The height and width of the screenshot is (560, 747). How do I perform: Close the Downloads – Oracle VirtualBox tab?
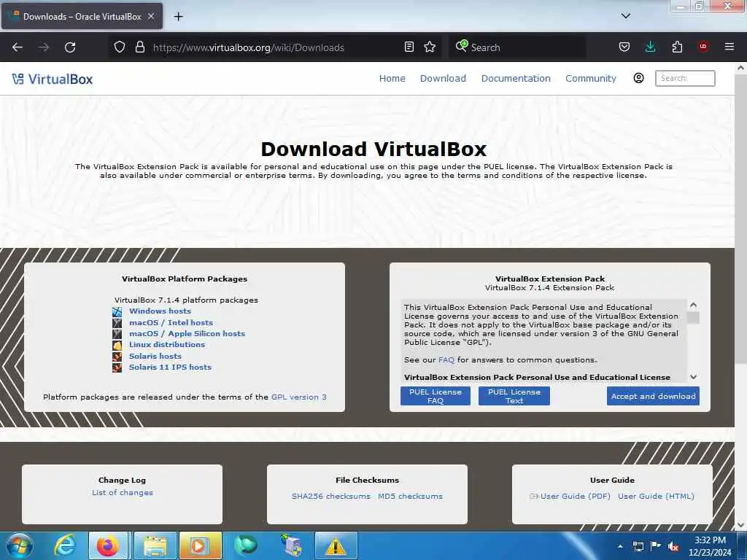tap(151, 16)
